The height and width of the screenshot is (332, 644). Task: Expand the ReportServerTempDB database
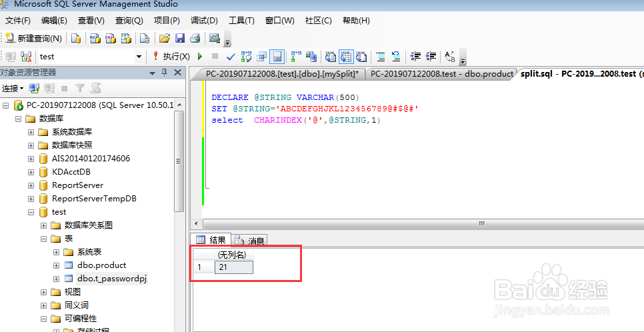tap(31, 199)
